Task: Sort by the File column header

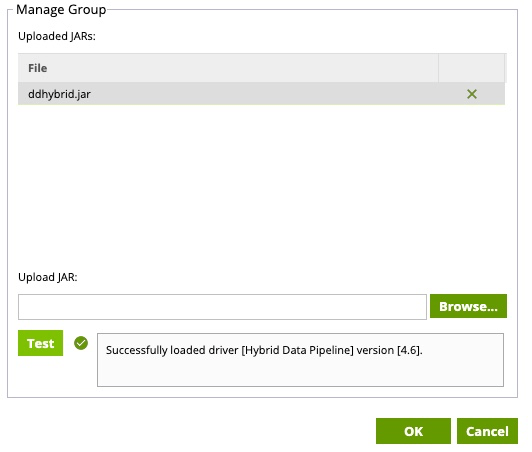Action: 228,68
